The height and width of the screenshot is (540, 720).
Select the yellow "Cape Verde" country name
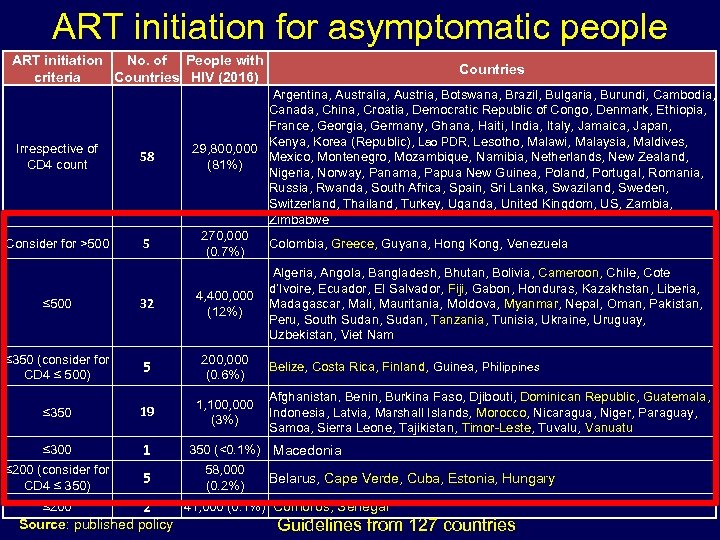coord(361,478)
